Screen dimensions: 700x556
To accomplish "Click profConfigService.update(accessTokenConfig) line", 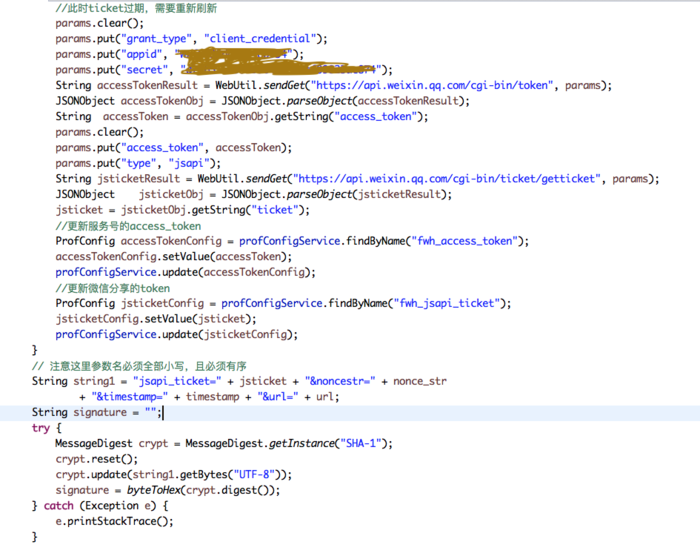I will (x=185, y=272).
